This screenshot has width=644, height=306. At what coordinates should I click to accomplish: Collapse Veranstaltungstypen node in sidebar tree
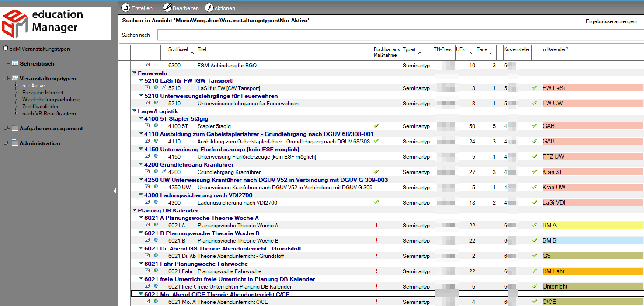click(6, 78)
